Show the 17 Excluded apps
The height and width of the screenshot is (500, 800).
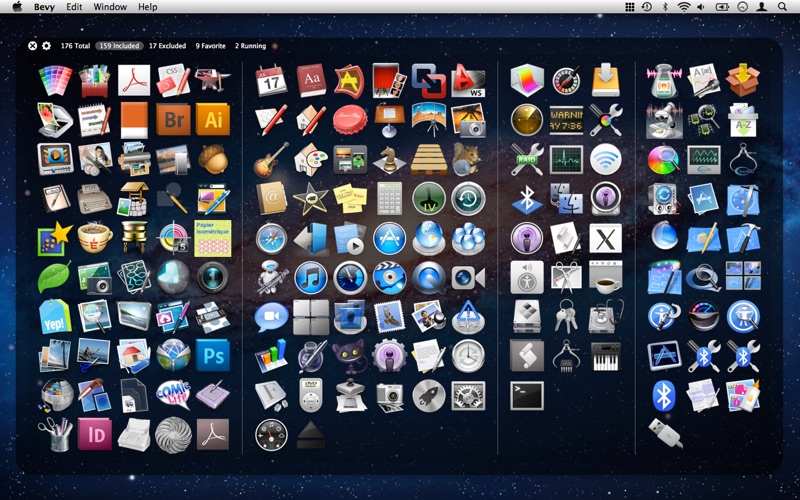point(167,46)
